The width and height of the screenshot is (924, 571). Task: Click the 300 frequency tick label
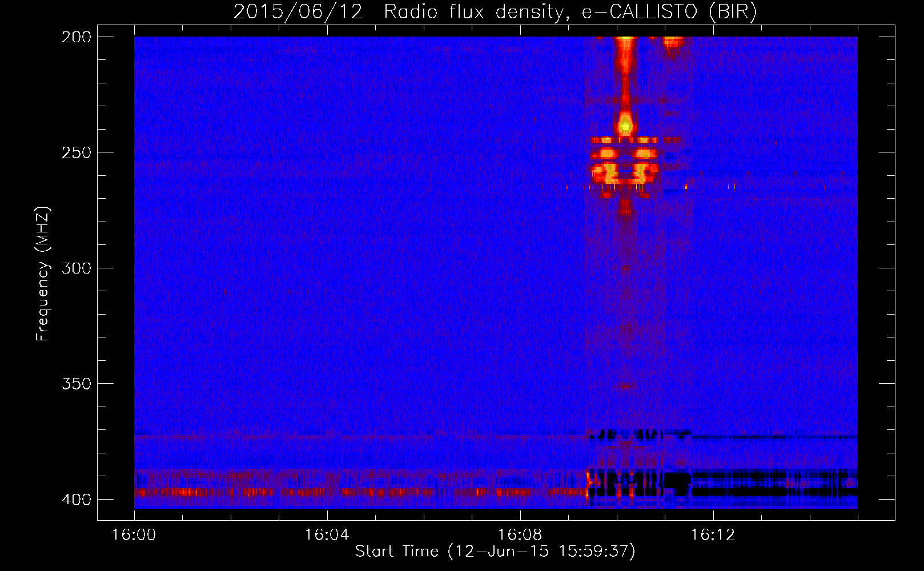(76, 268)
